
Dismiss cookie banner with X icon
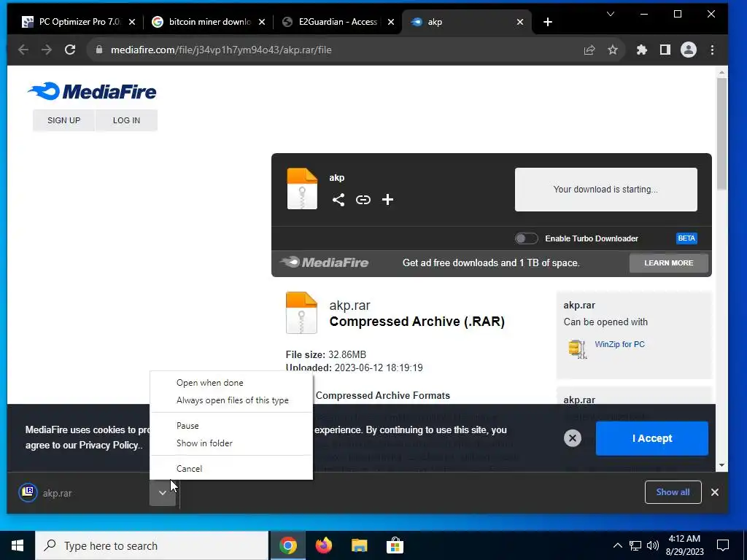coord(573,438)
